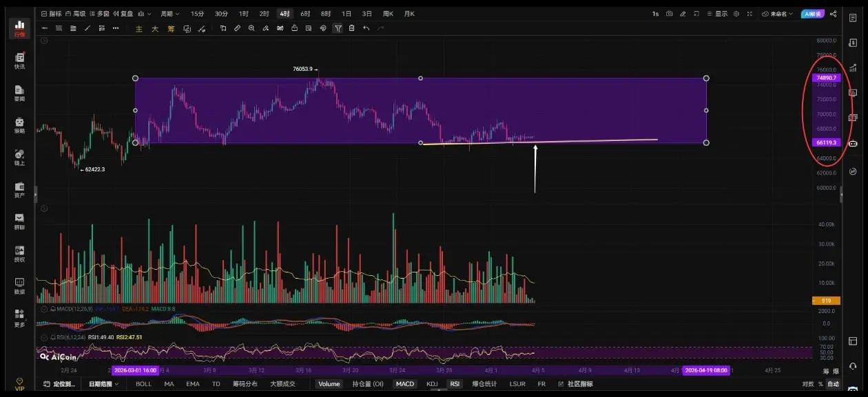
Task: Open the 数据 data sidebar icon
Action: click(19, 286)
